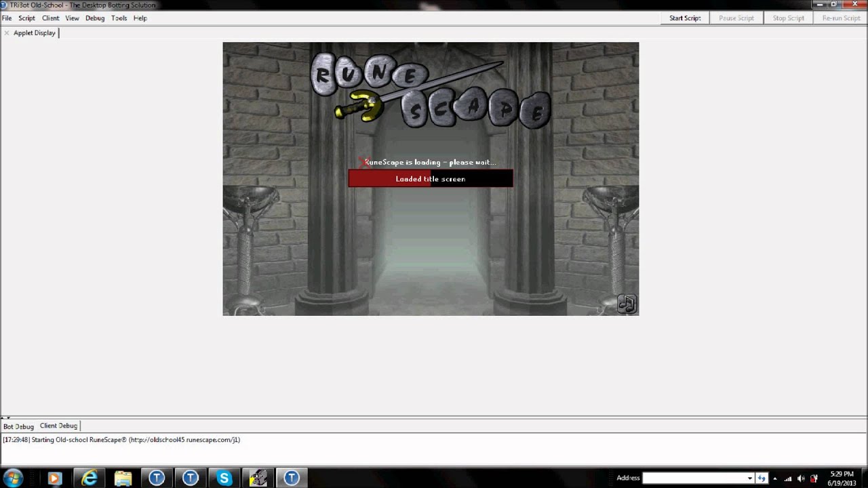868x488 pixels.
Task: Open the Help menu
Action: pos(140,18)
